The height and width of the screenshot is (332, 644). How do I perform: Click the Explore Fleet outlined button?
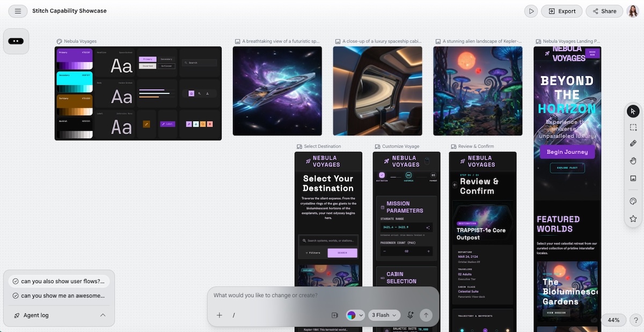567,168
